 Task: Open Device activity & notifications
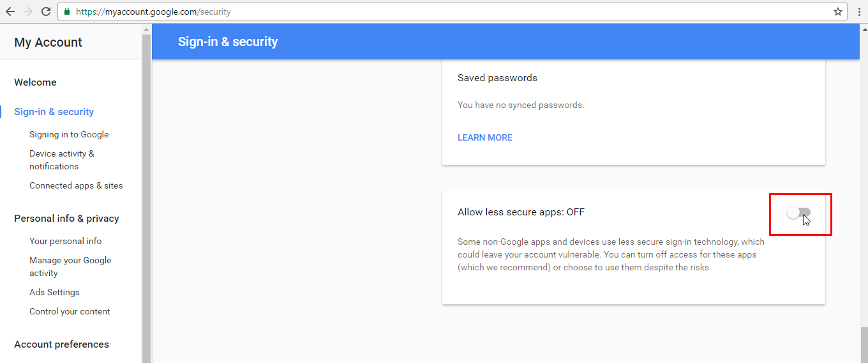[x=61, y=160]
